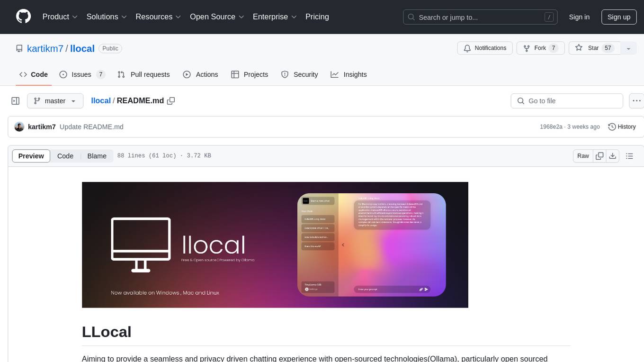Expand the Solutions menu

click(x=107, y=17)
